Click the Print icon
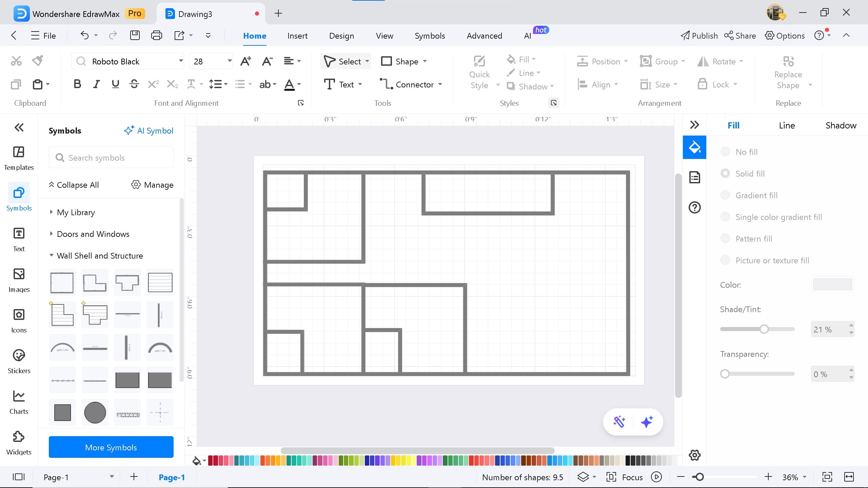The width and height of the screenshot is (868, 488). tap(156, 35)
